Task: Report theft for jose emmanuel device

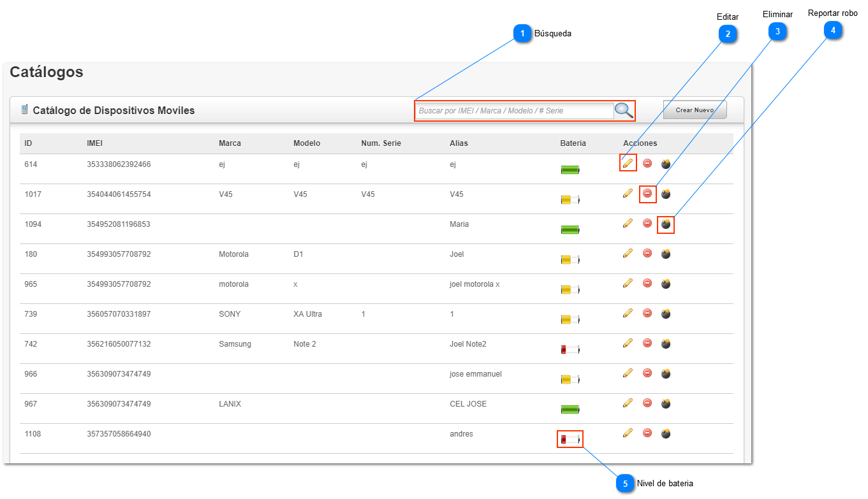Action: coord(666,373)
